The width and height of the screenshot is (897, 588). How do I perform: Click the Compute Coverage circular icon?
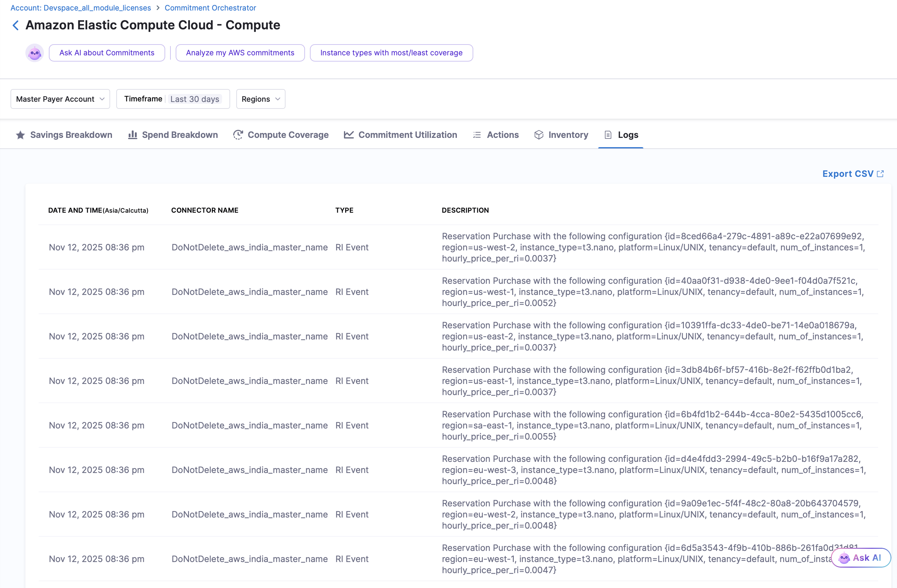pyautogui.click(x=238, y=135)
